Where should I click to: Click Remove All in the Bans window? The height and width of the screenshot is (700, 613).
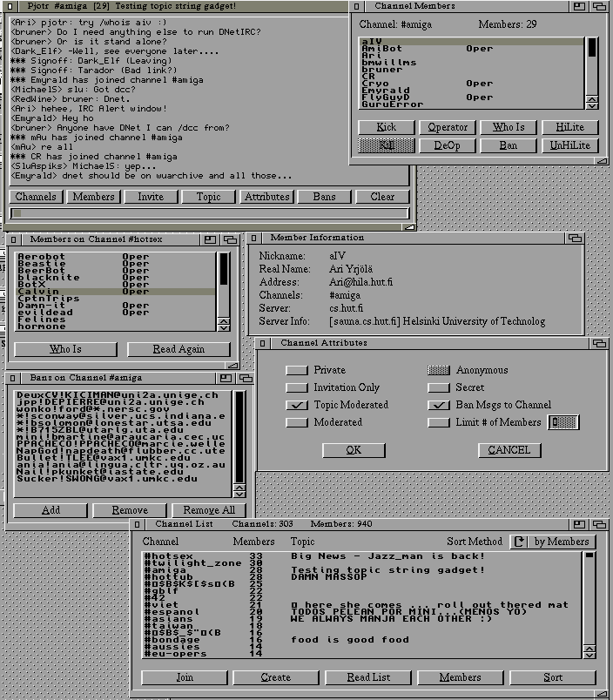tap(208, 510)
